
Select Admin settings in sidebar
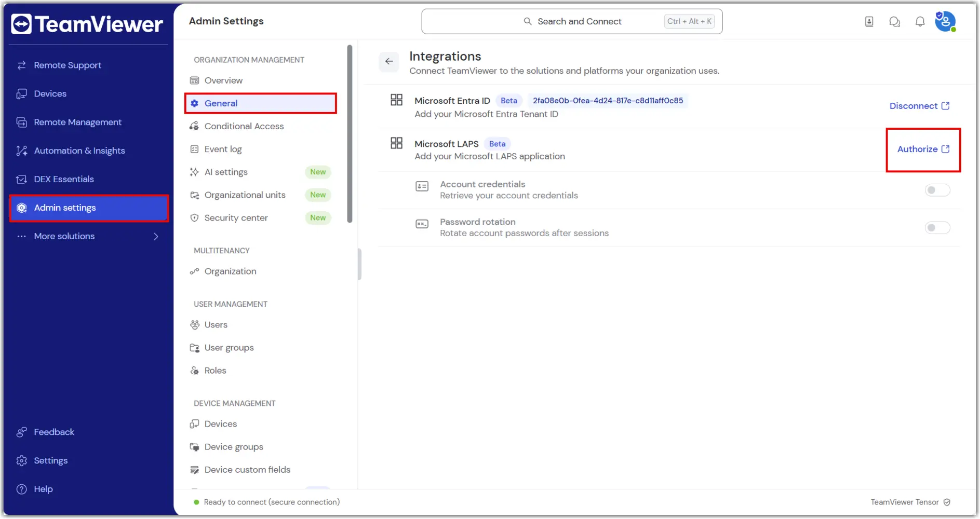coord(89,208)
